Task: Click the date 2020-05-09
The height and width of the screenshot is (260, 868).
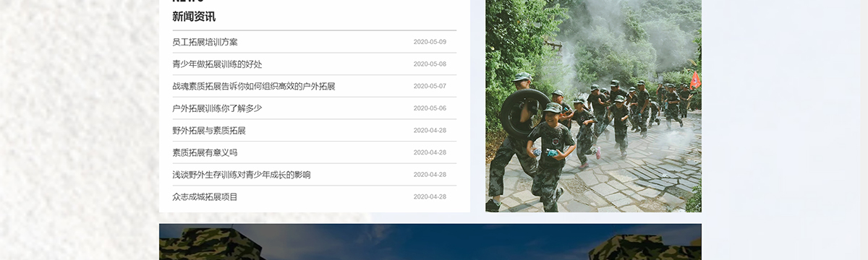Action: coord(430,42)
